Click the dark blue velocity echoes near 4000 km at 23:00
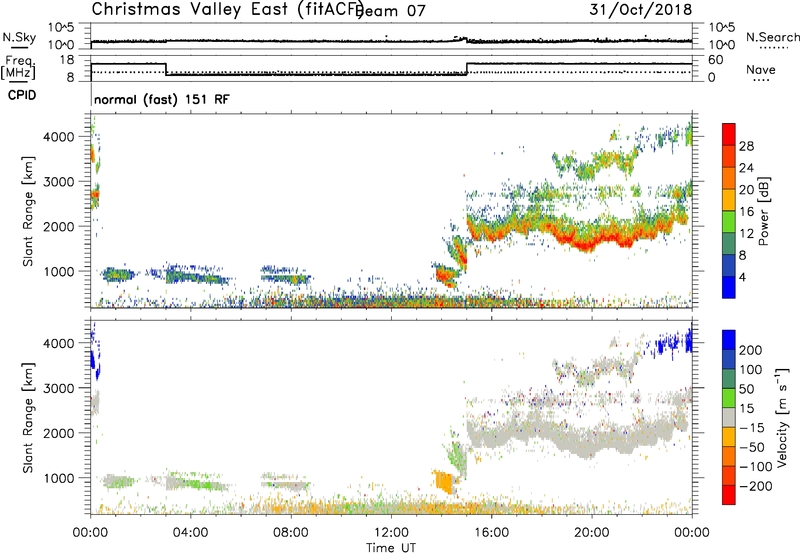 coord(666,344)
